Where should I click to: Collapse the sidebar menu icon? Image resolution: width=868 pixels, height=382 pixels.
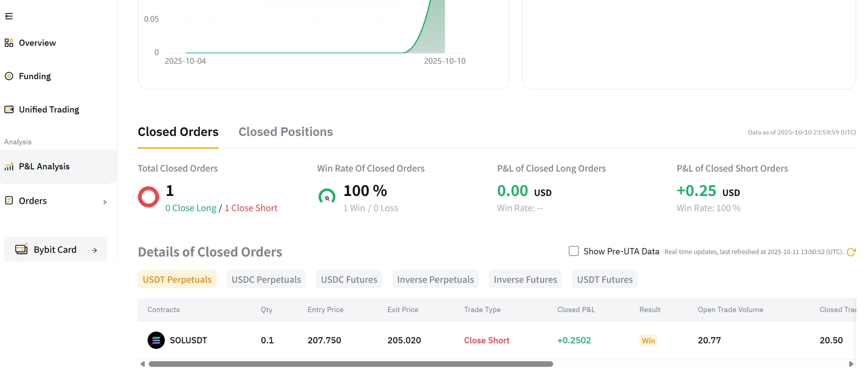point(9,16)
